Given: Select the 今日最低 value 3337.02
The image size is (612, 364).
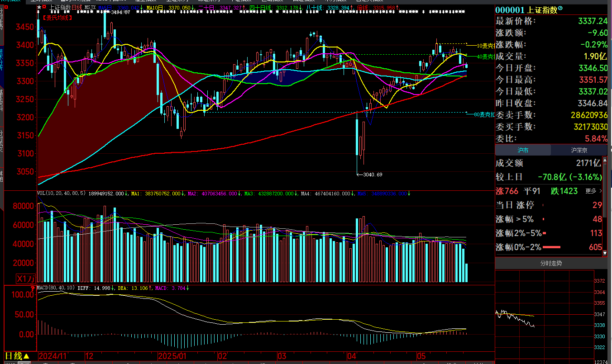Looking at the screenshot, I should (593, 92).
